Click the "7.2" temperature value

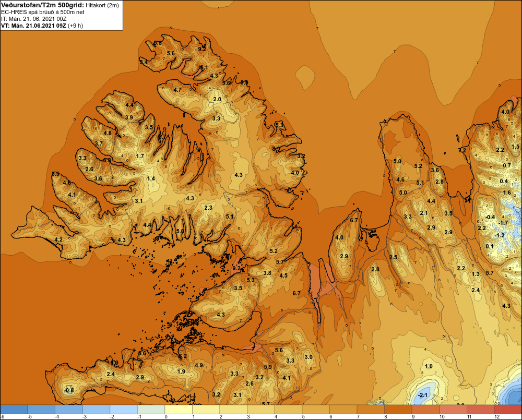pyautogui.click(x=462, y=150)
